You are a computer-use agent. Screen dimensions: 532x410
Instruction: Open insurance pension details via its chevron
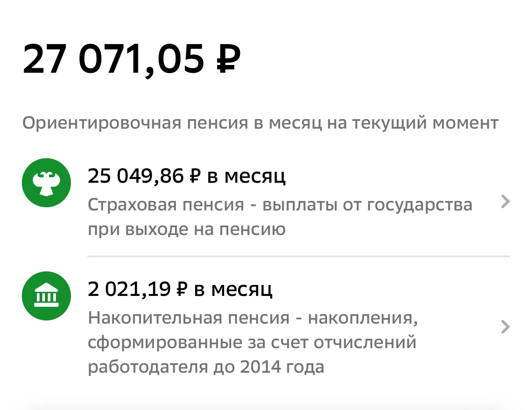(x=505, y=201)
